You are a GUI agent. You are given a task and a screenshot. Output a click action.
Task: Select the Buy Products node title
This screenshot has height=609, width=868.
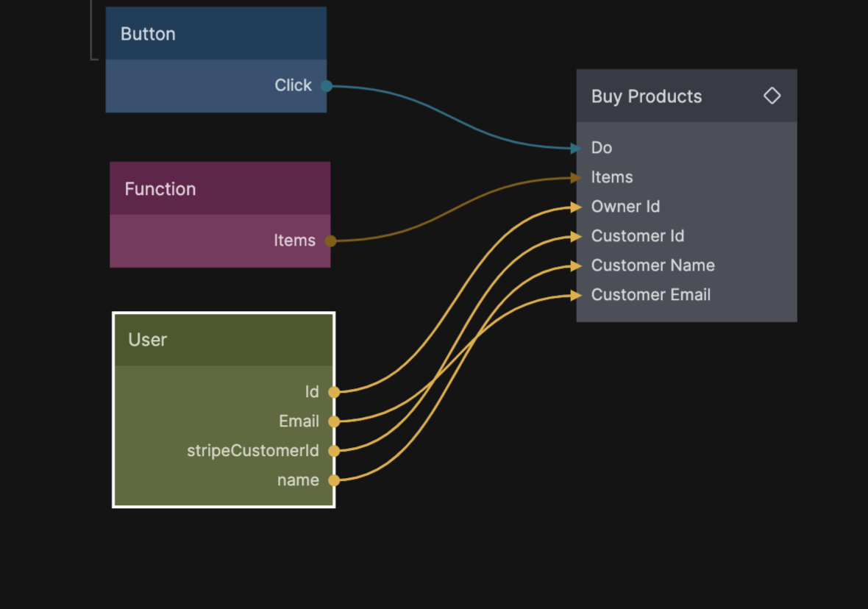[x=647, y=96]
